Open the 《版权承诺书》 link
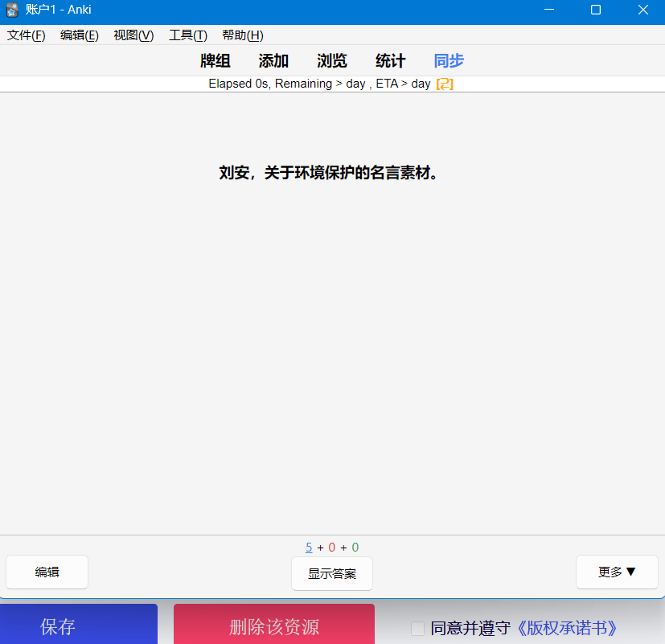This screenshot has width=665, height=644. (x=567, y=628)
